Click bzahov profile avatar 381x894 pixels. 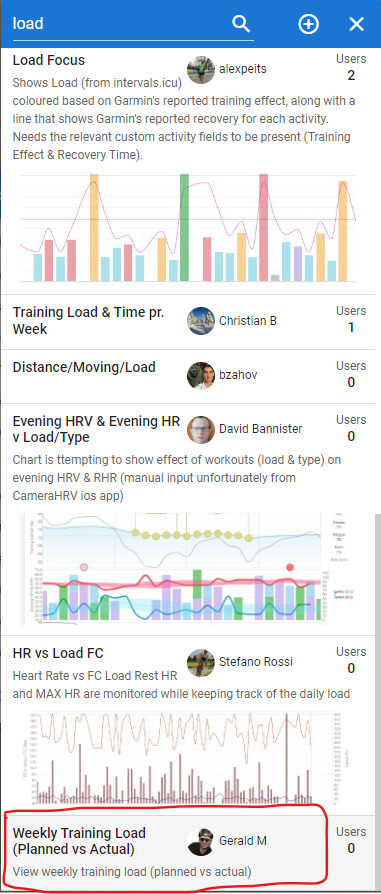click(x=201, y=375)
